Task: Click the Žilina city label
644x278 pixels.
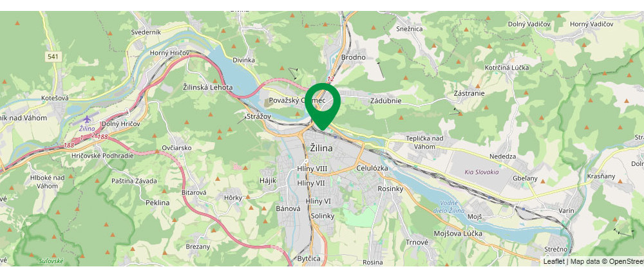Action: point(321,148)
